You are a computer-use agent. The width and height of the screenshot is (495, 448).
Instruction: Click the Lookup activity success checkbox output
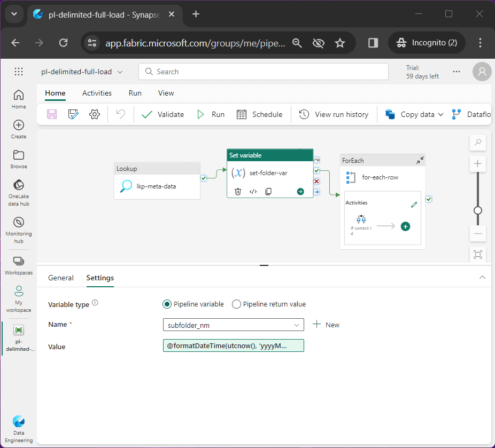tap(204, 178)
